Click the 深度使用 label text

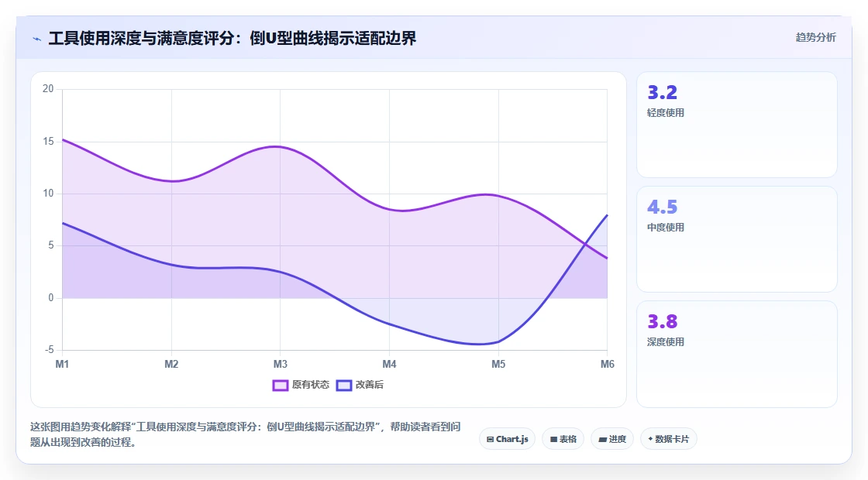click(x=666, y=341)
